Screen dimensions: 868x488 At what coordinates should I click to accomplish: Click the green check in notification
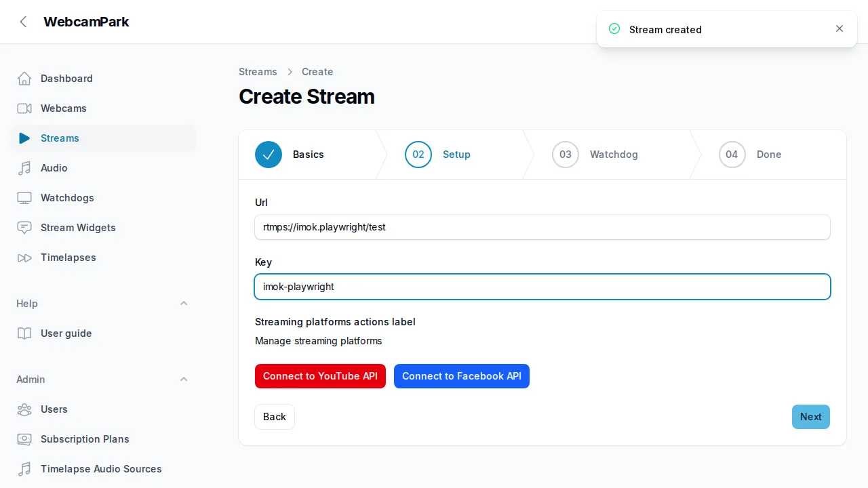tap(614, 28)
